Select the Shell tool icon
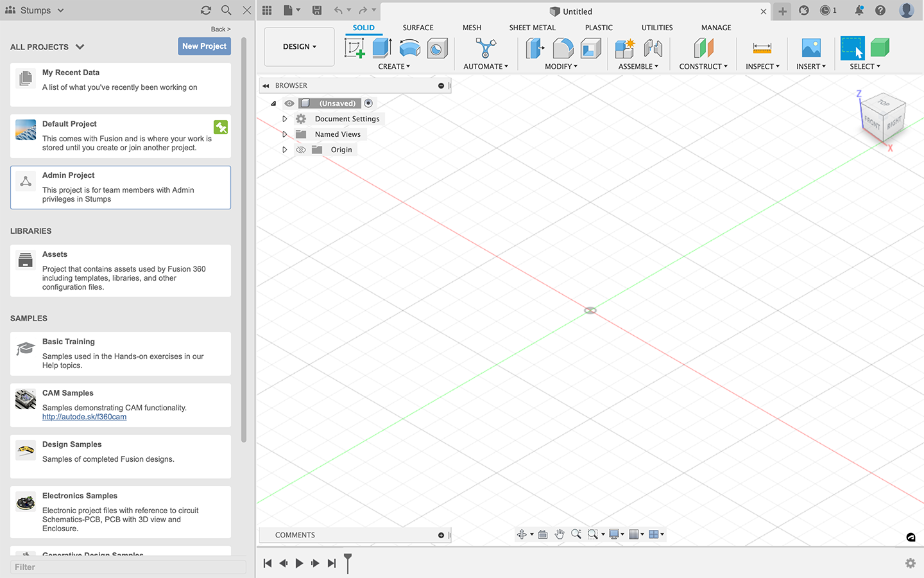The image size is (924, 578). click(x=591, y=48)
